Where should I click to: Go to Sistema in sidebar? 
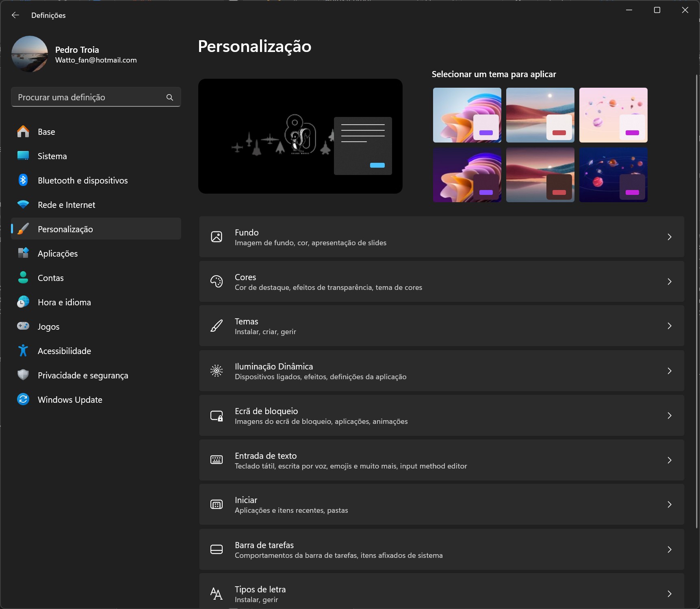pos(52,156)
